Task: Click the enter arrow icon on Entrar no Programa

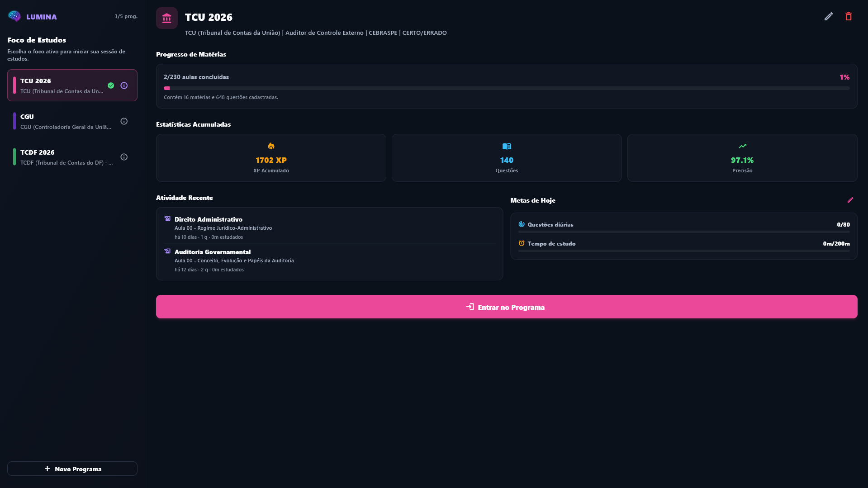Action: (470, 307)
